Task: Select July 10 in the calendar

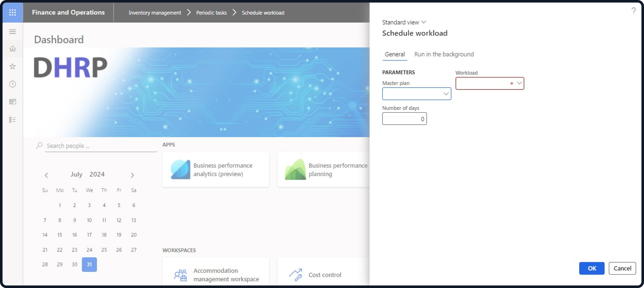Action: coord(89,220)
